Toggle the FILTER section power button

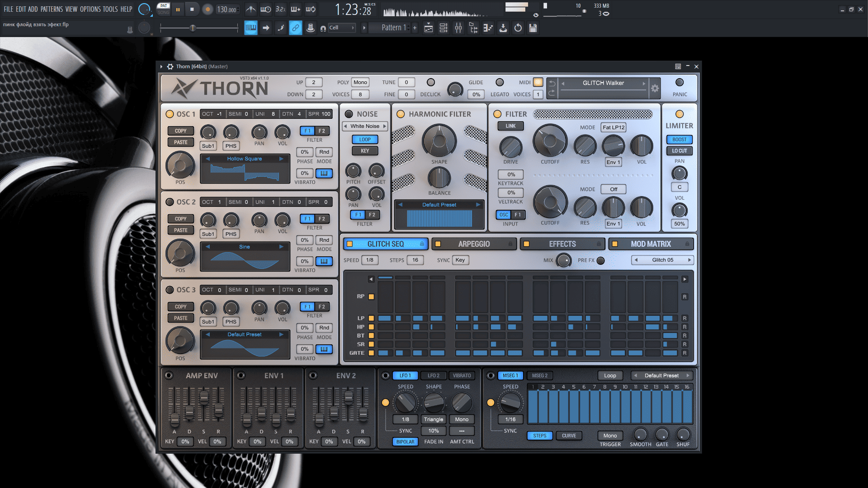click(x=497, y=114)
